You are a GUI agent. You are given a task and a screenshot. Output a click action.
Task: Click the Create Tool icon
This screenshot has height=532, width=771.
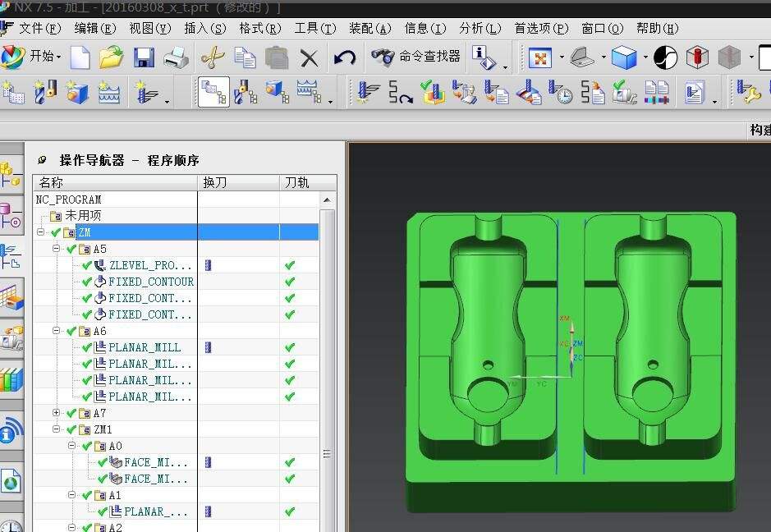tap(46, 92)
